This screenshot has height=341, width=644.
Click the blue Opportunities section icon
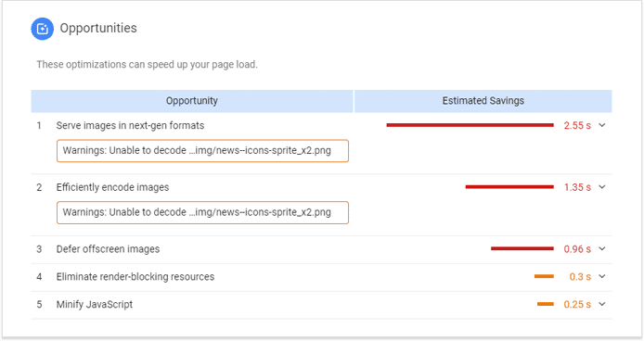click(x=43, y=29)
